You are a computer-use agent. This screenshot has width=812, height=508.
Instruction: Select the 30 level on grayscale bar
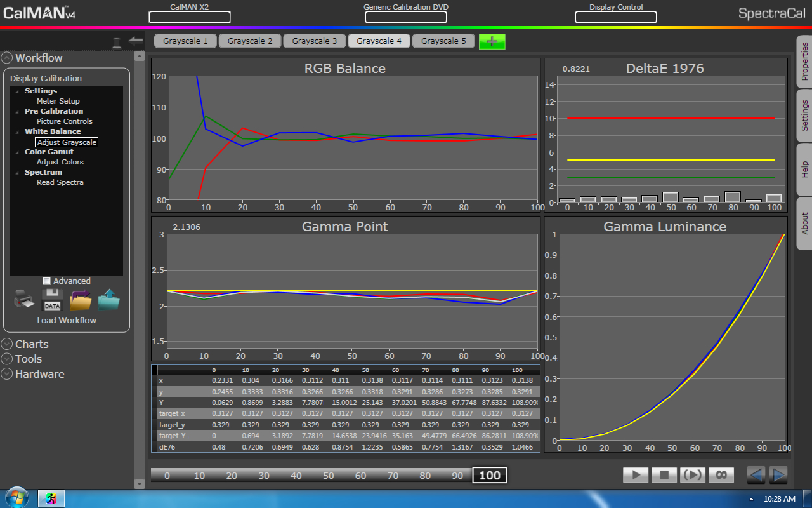pyautogui.click(x=264, y=475)
